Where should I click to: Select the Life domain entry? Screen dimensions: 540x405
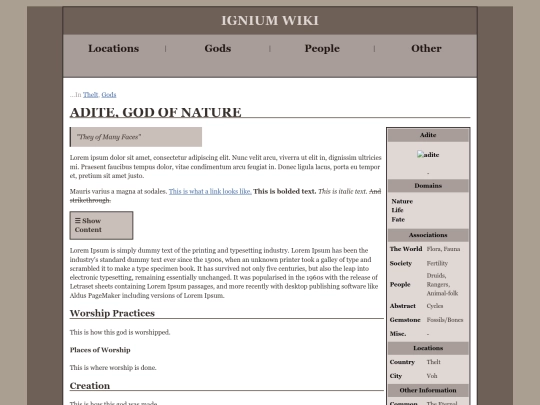tap(397, 210)
